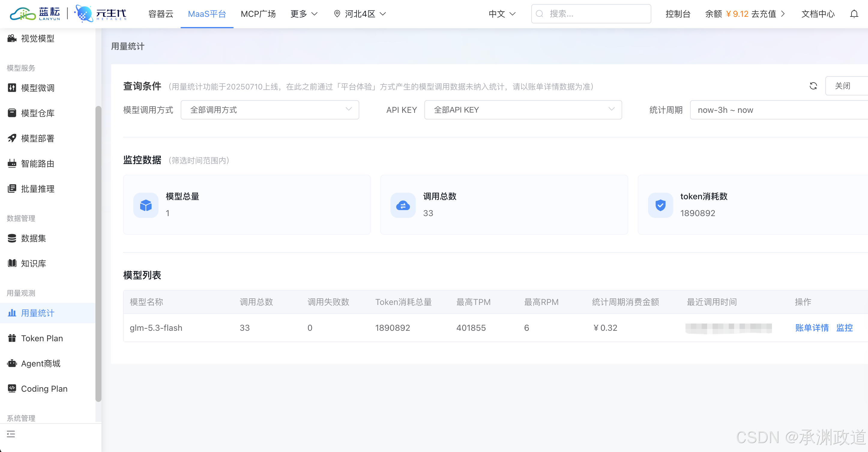This screenshot has width=868, height=452.
Task: Click the ¥0.32 cost cell
Action: (x=605, y=328)
